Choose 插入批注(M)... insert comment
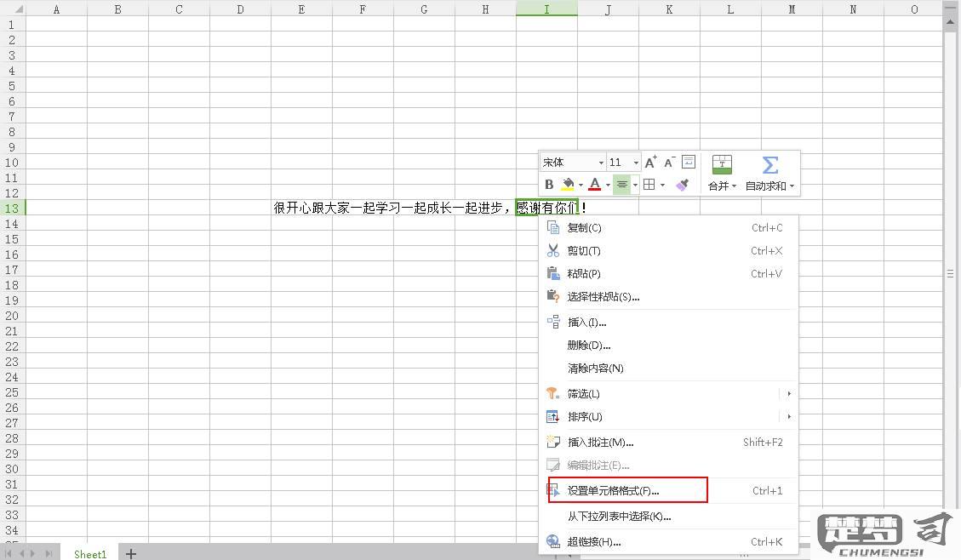The width and height of the screenshot is (961, 560). tap(668, 443)
